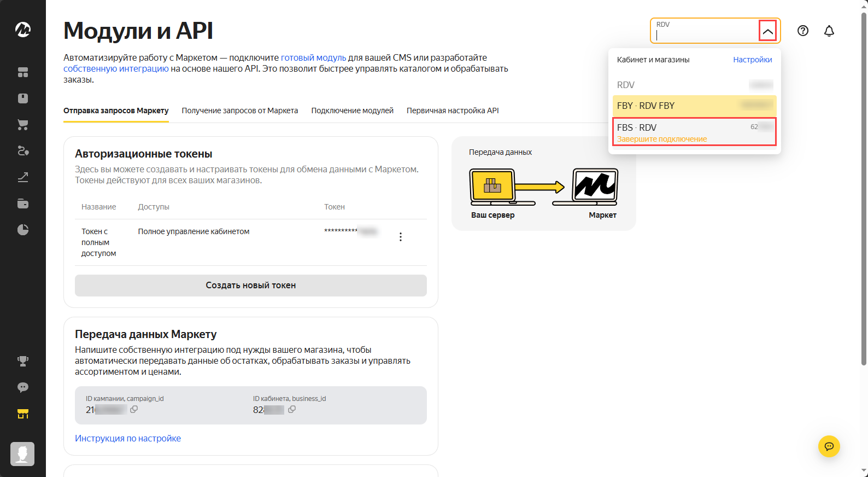Click the Доступы column header

pos(154,207)
